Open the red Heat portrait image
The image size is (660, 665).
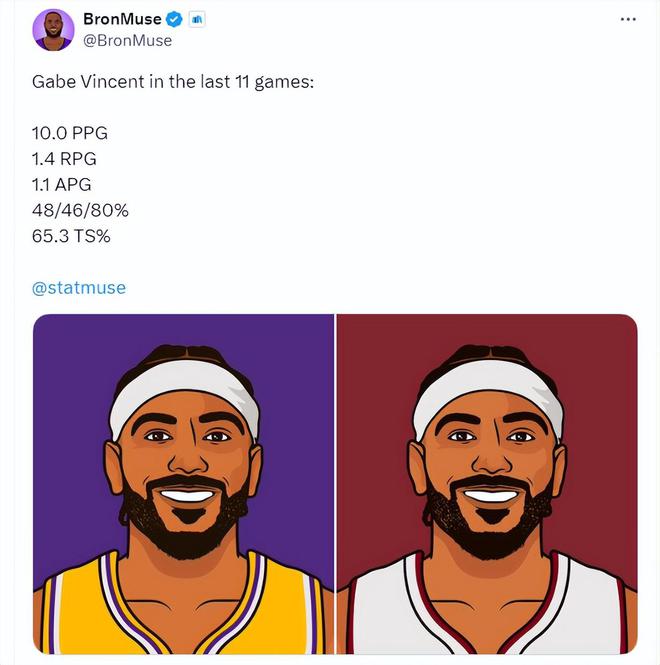coord(487,484)
